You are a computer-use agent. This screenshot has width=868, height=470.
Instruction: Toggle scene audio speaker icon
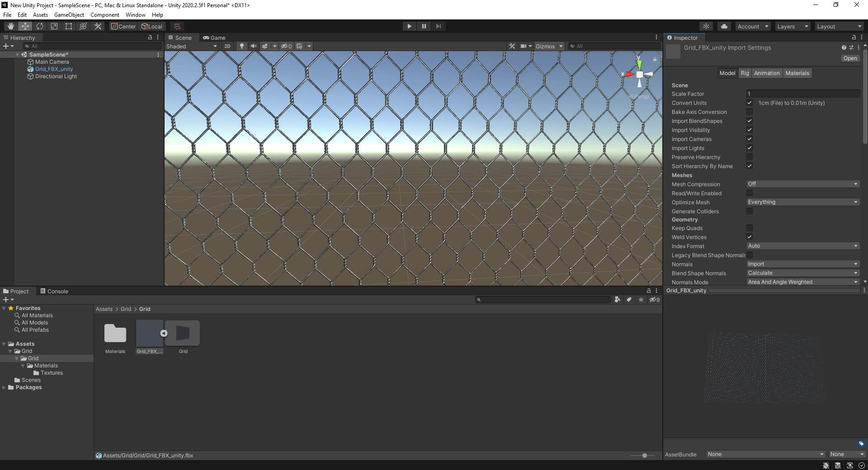[x=253, y=46]
